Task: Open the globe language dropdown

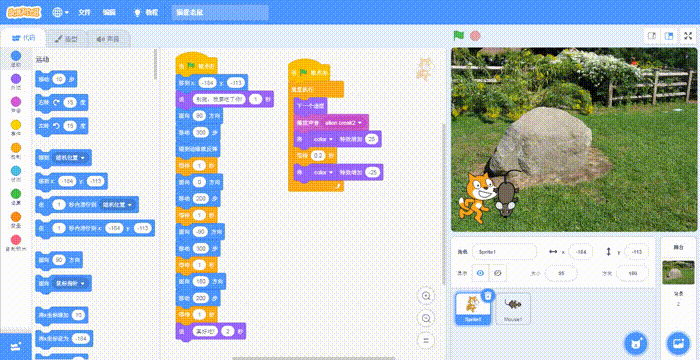Action: point(60,12)
